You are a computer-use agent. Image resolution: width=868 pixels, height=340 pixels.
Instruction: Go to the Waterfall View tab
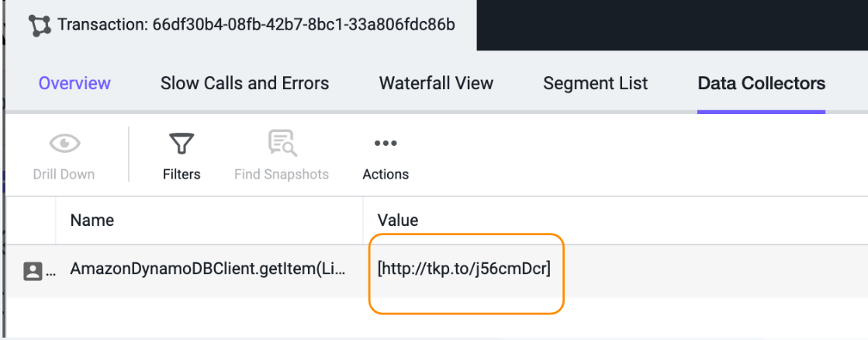click(x=436, y=83)
